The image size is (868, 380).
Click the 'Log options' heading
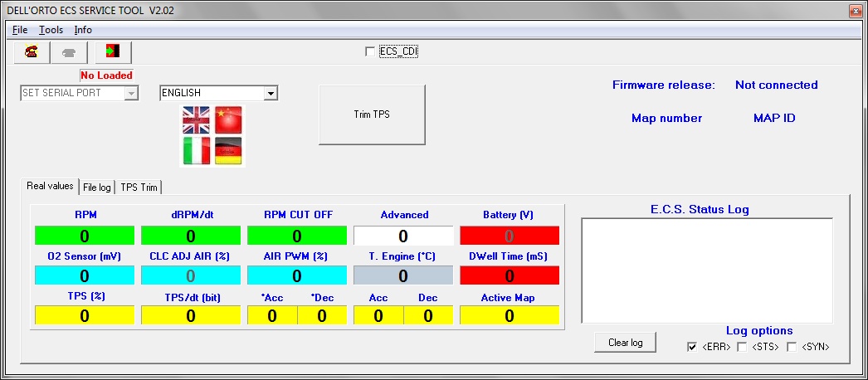759,331
